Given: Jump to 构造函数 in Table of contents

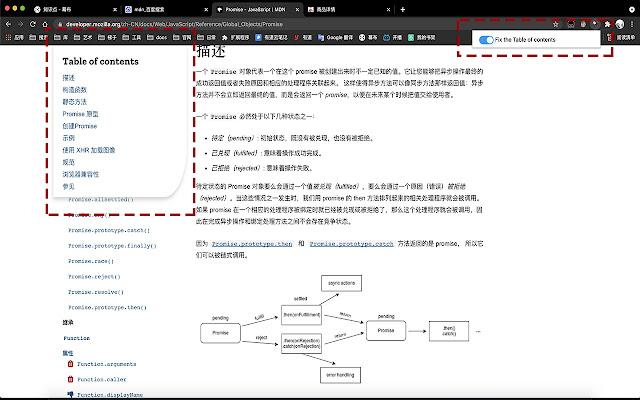Looking at the screenshot, I should point(75,90).
